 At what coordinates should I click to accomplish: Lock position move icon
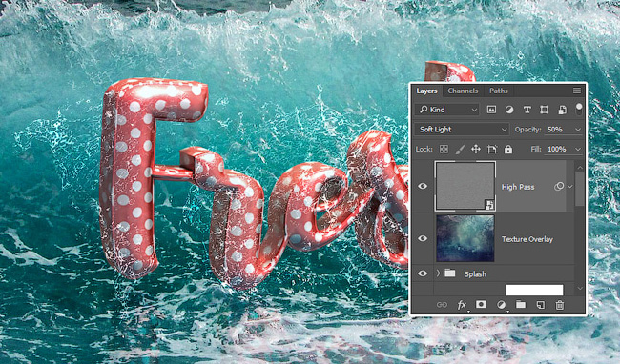(476, 150)
